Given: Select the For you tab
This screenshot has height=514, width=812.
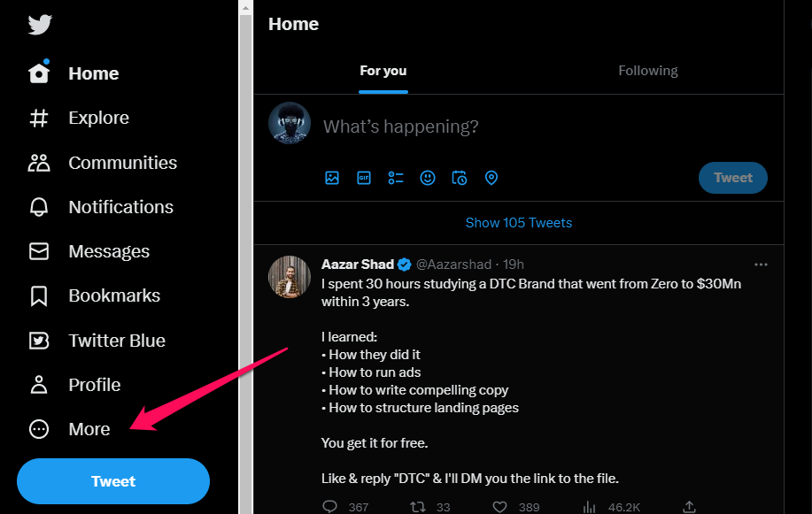Looking at the screenshot, I should (383, 71).
